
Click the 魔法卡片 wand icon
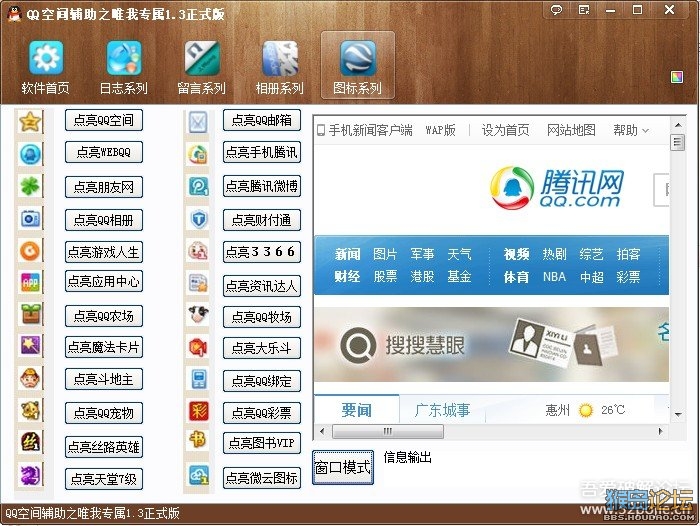tap(30, 346)
